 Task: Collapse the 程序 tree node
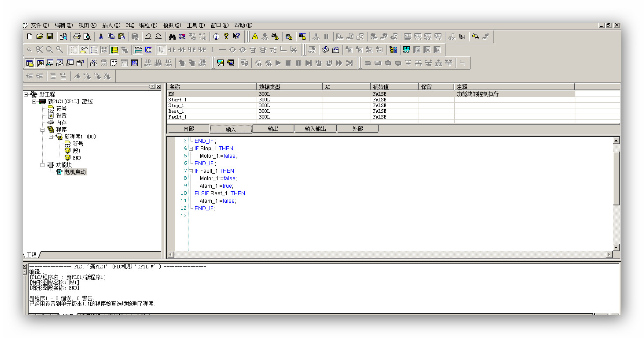click(x=43, y=130)
